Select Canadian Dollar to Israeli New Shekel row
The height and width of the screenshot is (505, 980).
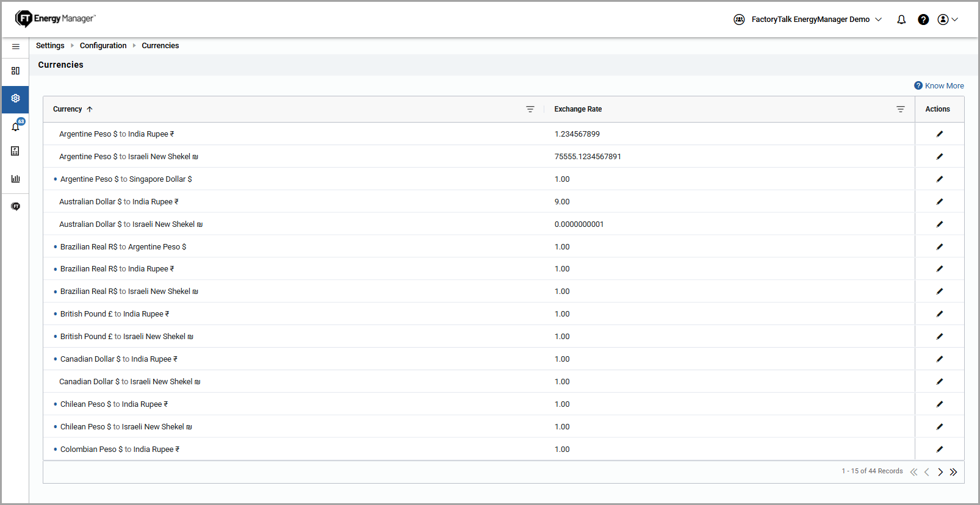click(503, 382)
